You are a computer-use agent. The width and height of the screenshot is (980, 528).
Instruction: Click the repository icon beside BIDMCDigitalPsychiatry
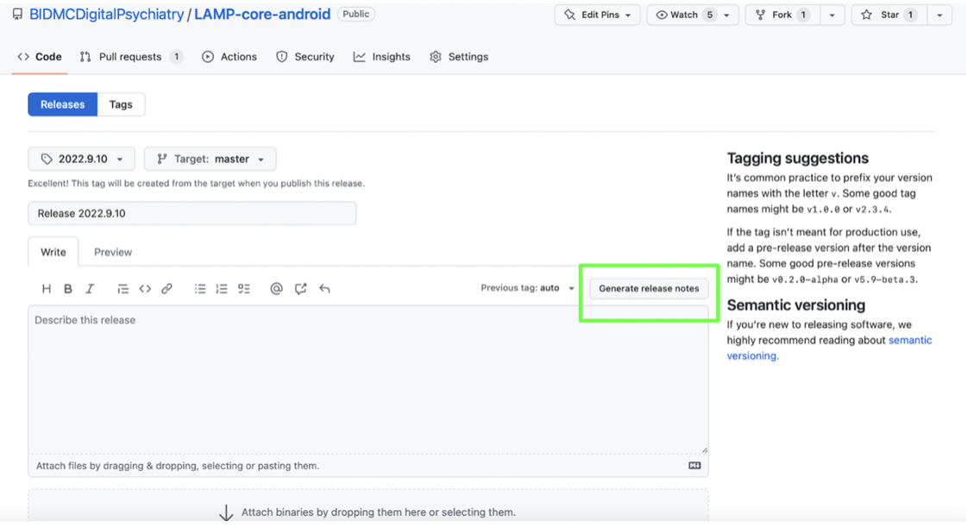(17, 15)
